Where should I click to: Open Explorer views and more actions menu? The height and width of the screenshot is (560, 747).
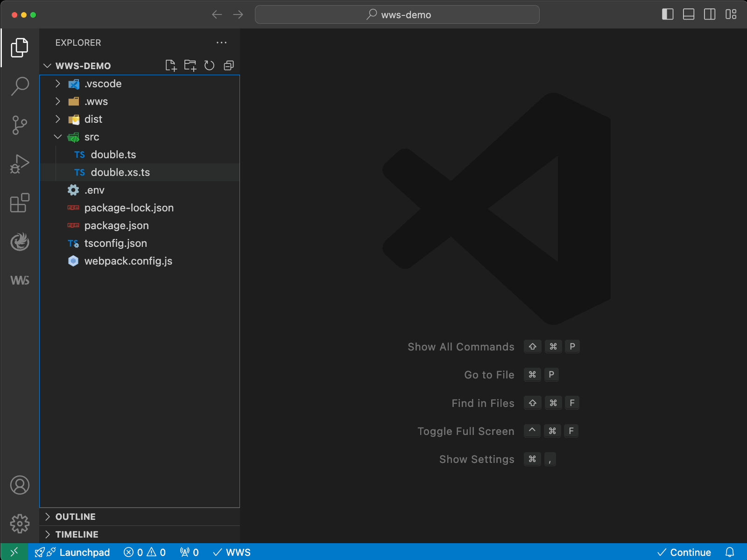click(221, 42)
